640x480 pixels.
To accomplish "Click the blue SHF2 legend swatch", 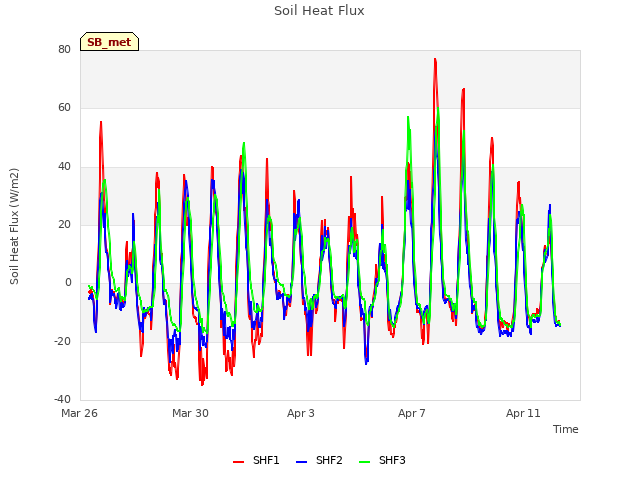I will tap(301, 462).
